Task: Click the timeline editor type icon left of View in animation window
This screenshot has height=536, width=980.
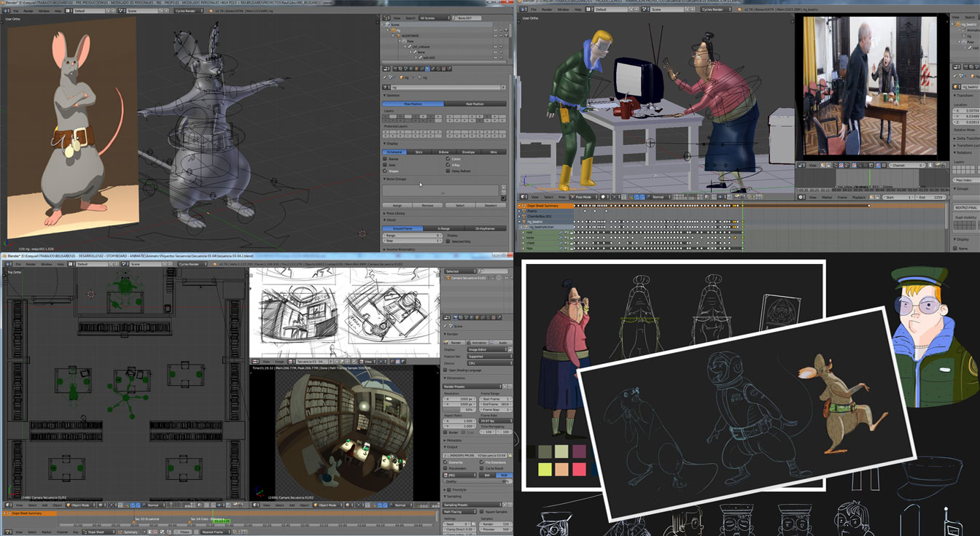Action: click(x=802, y=197)
